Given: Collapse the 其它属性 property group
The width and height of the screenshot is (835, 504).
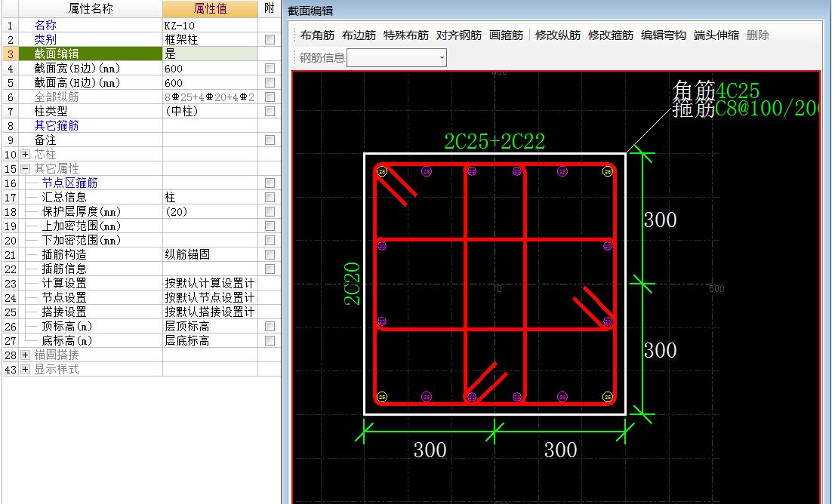Looking at the screenshot, I should (25, 169).
